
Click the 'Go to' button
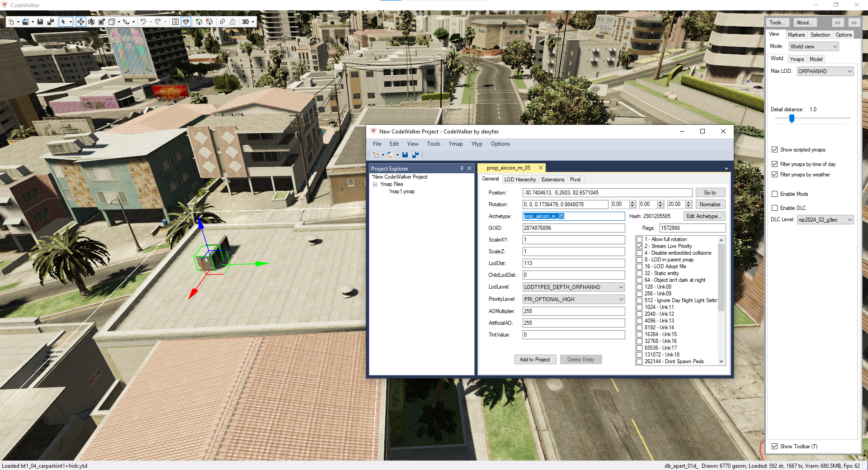coord(710,193)
